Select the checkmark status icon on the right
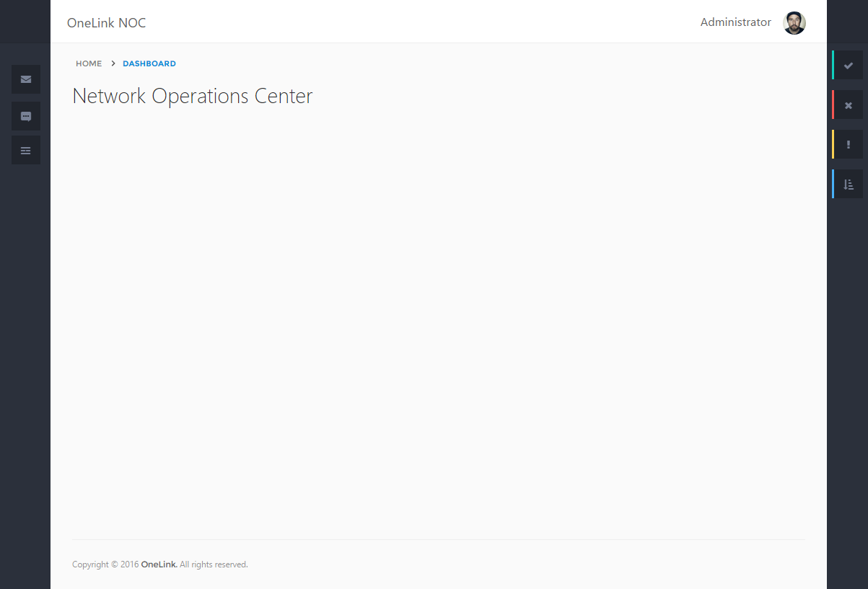868x589 pixels. tap(849, 65)
